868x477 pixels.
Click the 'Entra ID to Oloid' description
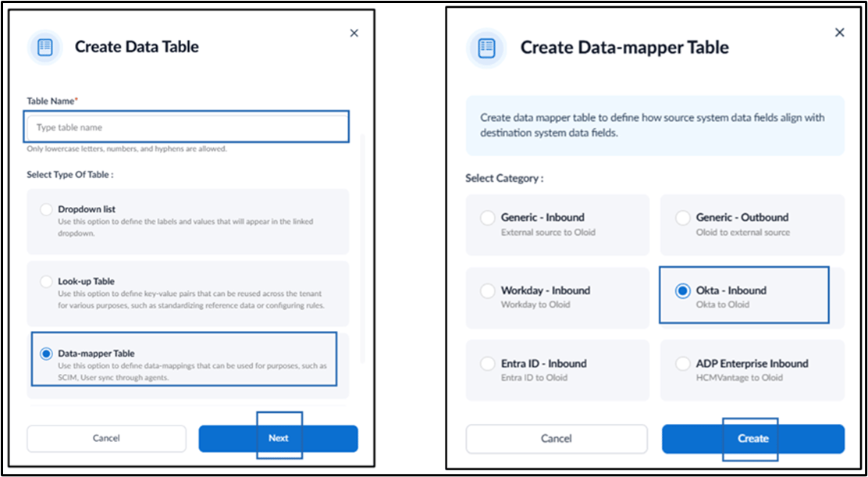pyautogui.click(x=534, y=378)
